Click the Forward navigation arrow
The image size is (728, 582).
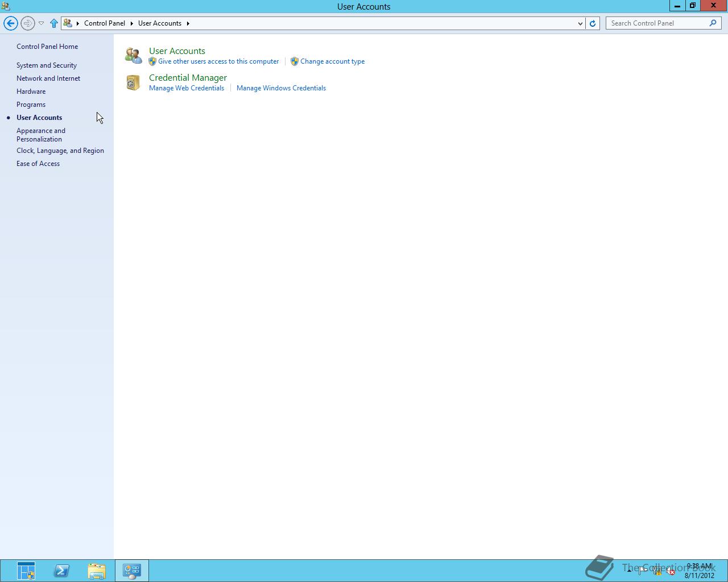[27, 23]
